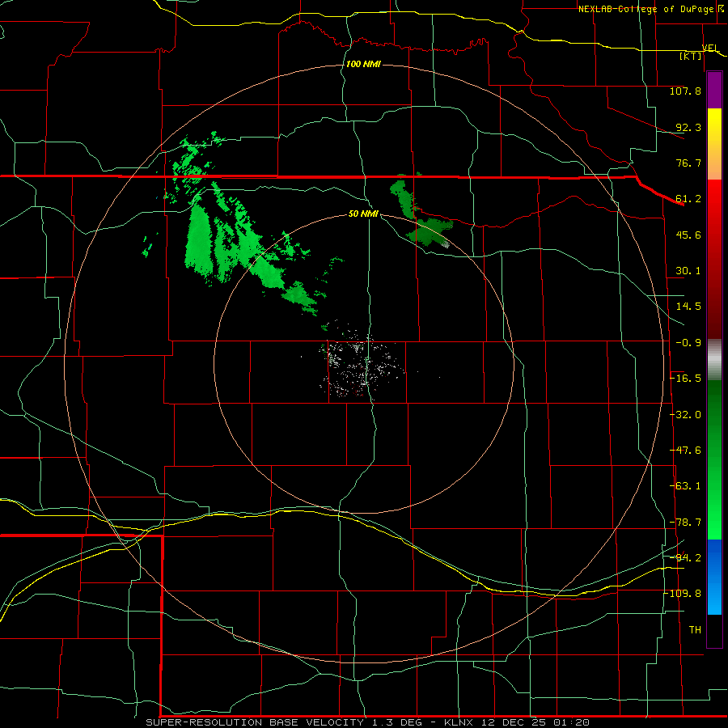Select the 30.1 scale value
Viewport: 728px width, 728px height.
coord(688,271)
